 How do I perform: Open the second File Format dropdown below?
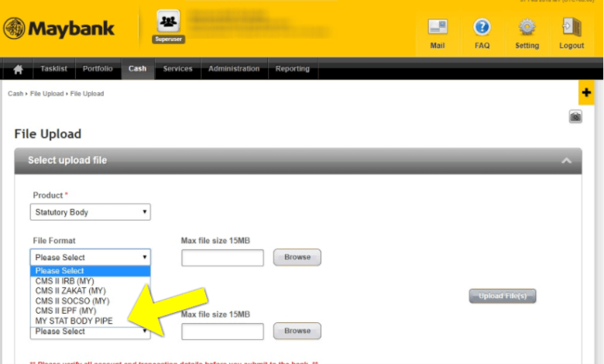click(x=91, y=332)
